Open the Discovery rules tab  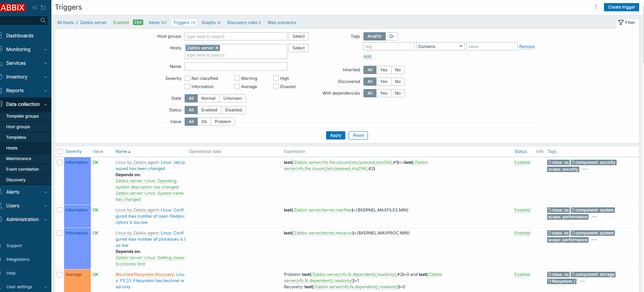coord(244,23)
